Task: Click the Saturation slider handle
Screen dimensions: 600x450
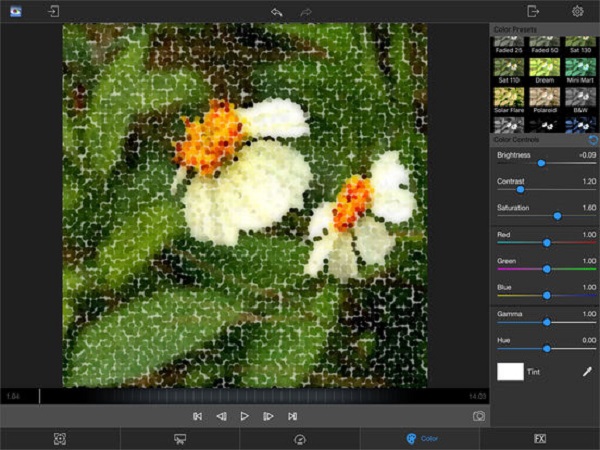Action: point(557,216)
